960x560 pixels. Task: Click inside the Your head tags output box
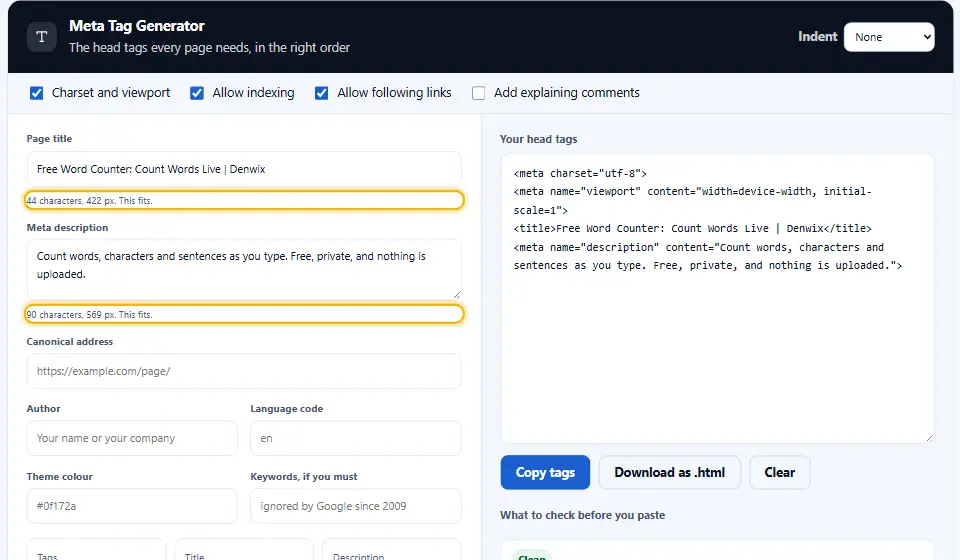718,298
